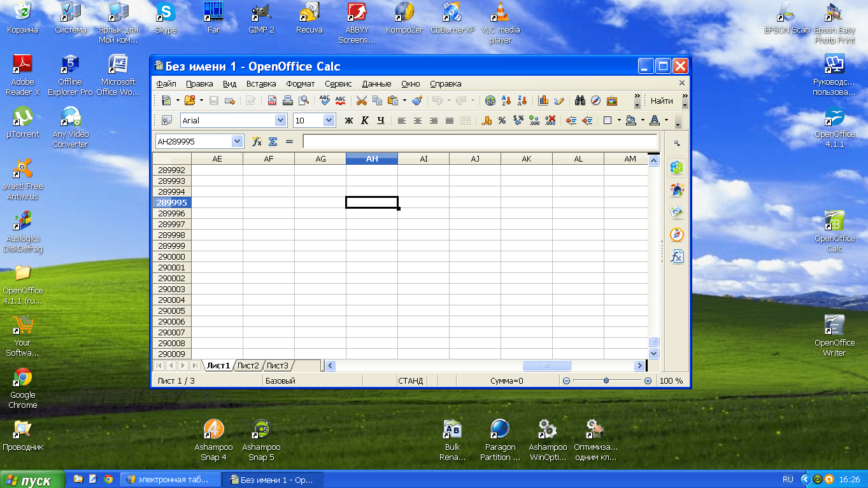Viewport: 868px width, 488px height.
Task: Insert a chart via toolbar icon
Action: point(543,101)
